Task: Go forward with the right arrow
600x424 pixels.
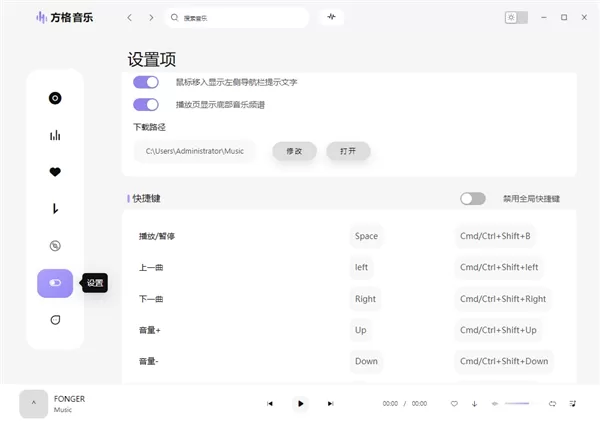Action: (151, 18)
